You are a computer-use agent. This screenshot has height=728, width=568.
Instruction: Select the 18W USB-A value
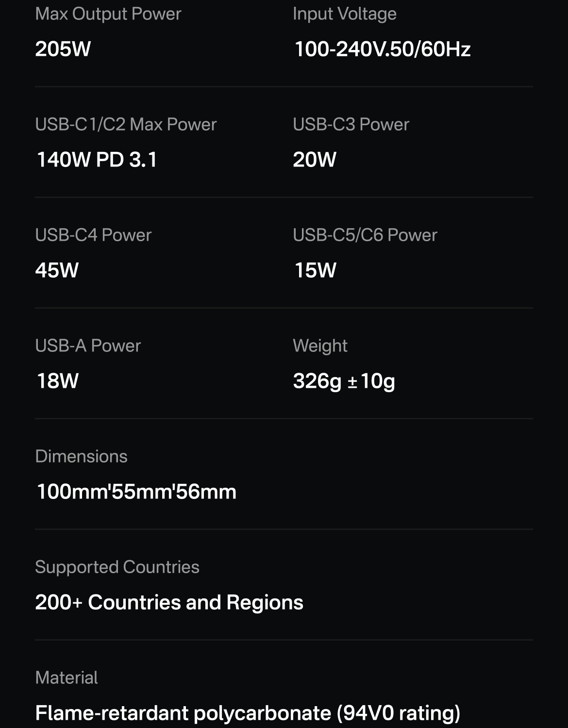(57, 381)
